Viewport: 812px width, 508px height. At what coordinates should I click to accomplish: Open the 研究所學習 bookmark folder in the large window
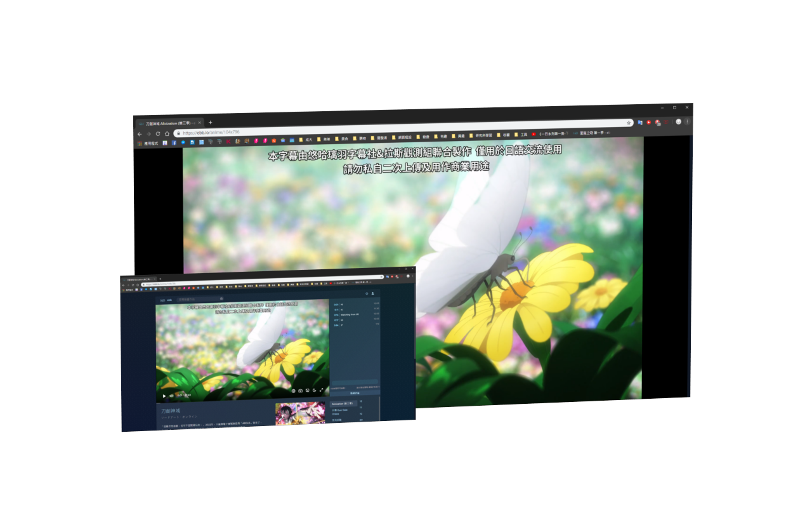click(481, 135)
